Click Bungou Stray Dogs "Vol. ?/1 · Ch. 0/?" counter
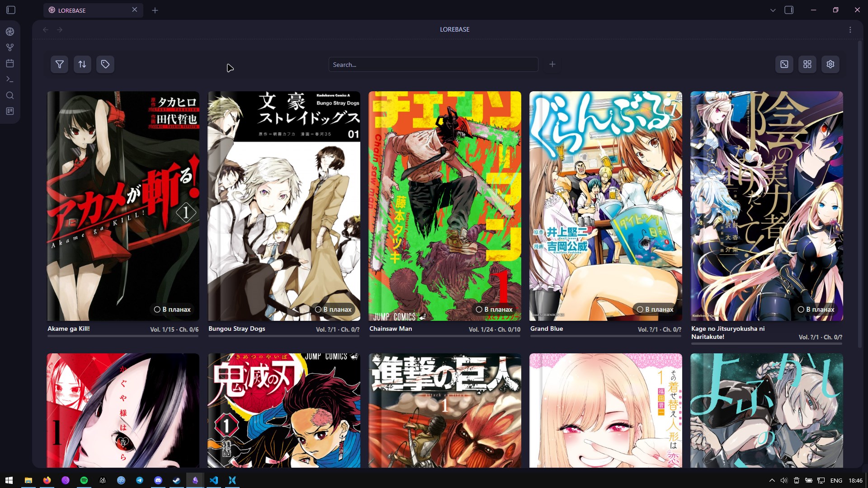Screen dimensions: 868x488 click(338, 329)
